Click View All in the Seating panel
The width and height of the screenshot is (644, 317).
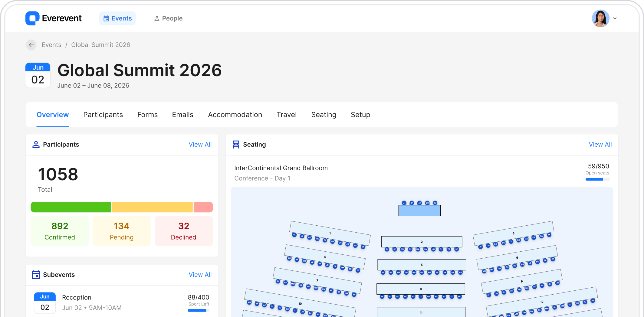[x=600, y=145]
